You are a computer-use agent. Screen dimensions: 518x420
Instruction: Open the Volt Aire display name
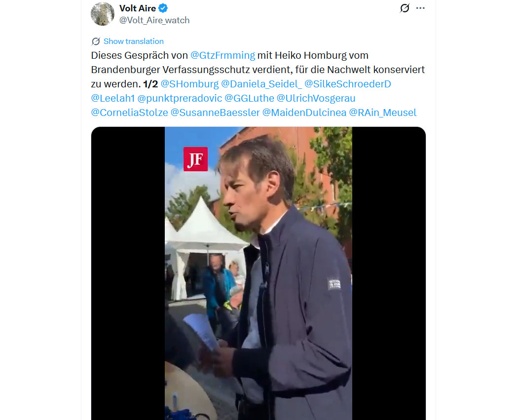[x=138, y=8]
